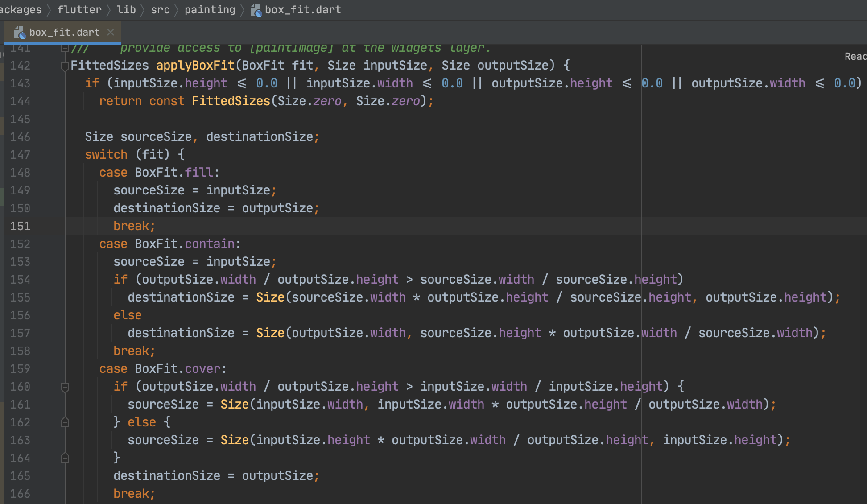
Task: Click FittedSizes return type on line 142
Action: pos(110,66)
